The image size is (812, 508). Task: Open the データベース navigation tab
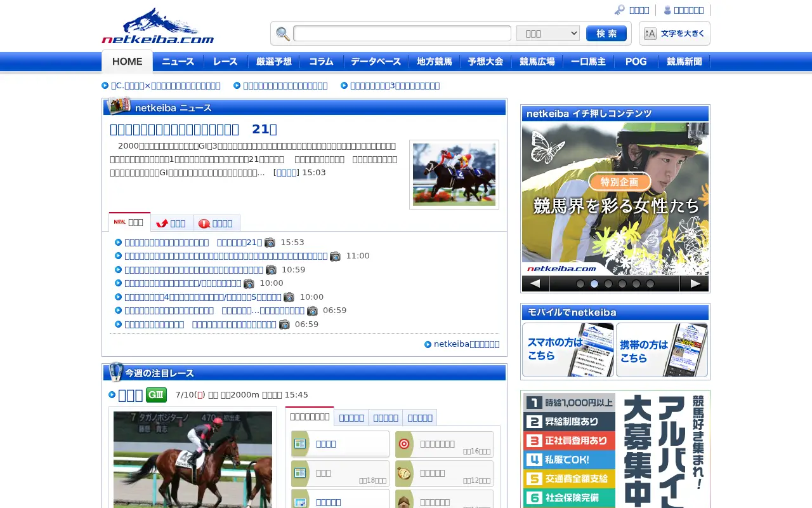pyautogui.click(x=376, y=62)
